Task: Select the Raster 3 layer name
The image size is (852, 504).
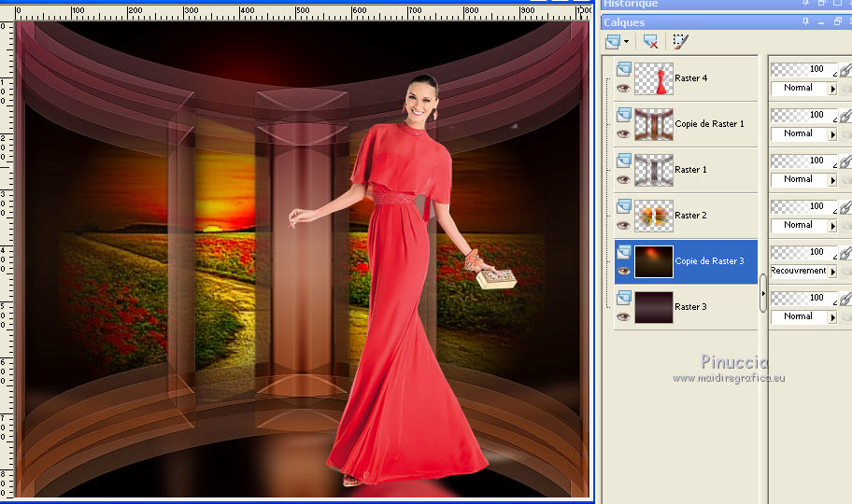Action: [690, 306]
